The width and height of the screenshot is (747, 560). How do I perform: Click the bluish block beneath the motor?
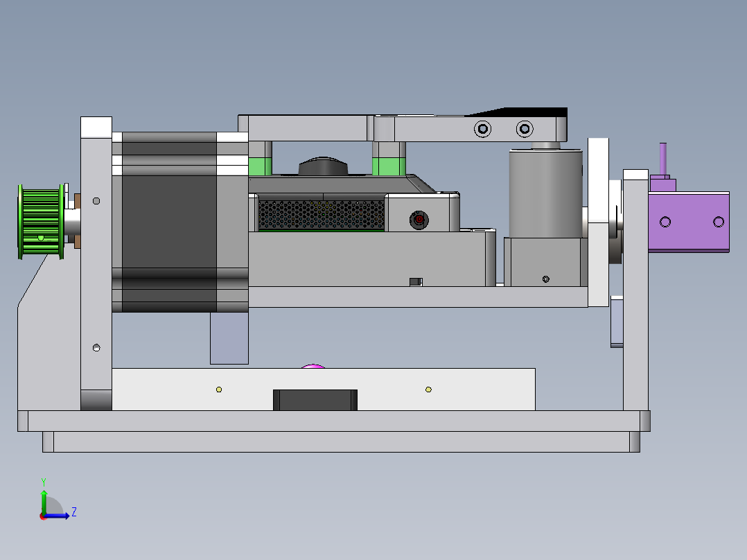(x=229, y=338)
